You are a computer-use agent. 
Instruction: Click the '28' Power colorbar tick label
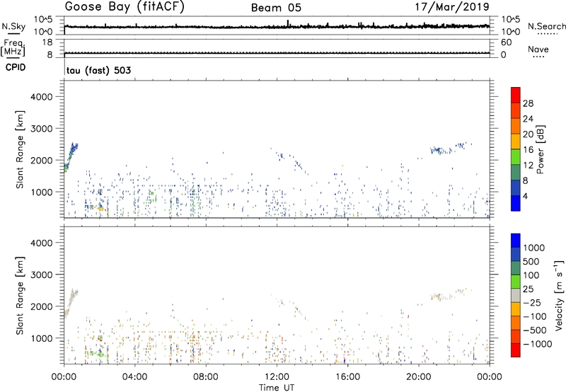528,103
